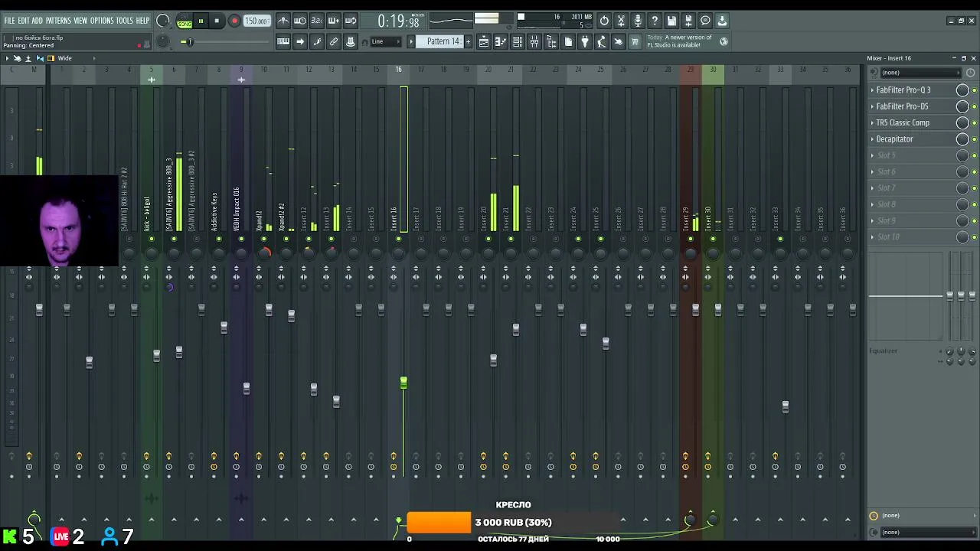Open the FILE menu
Screen dimensions: 980x551
9,21
